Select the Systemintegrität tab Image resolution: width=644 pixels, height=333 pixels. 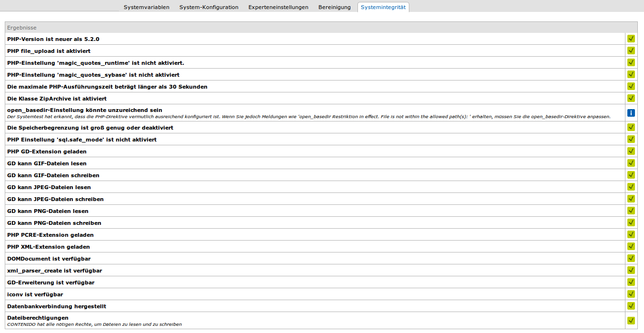[x=383, y=7]
